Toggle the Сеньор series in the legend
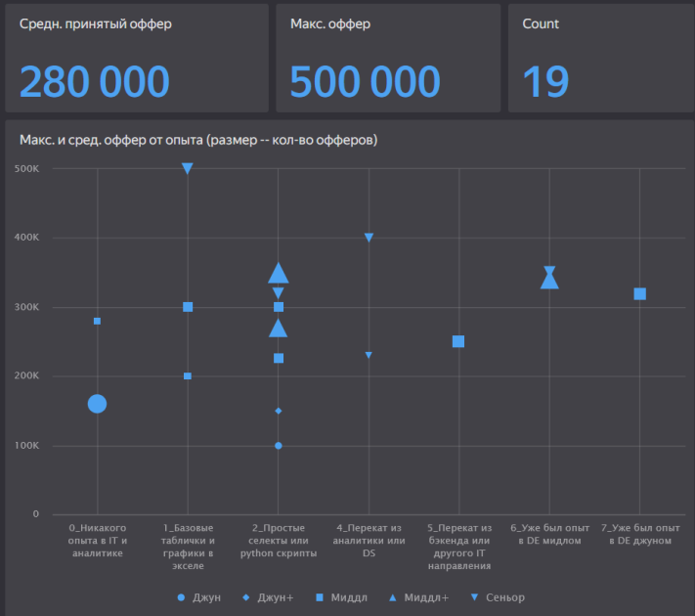Image resolution: width=695 pixels, height=616 pixels. pyautogui.click(x=498, y=597)
